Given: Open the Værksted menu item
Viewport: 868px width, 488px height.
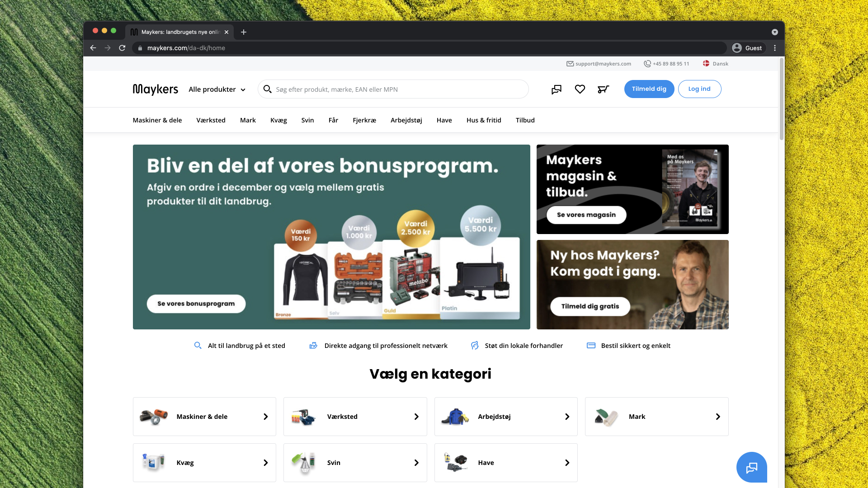Looking at the screenshot, I should [211, 120].
